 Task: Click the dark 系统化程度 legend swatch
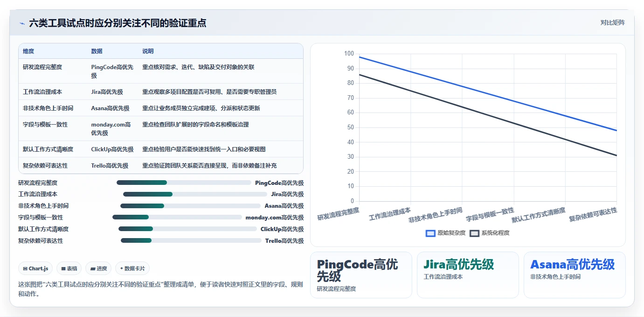[474, 233]
